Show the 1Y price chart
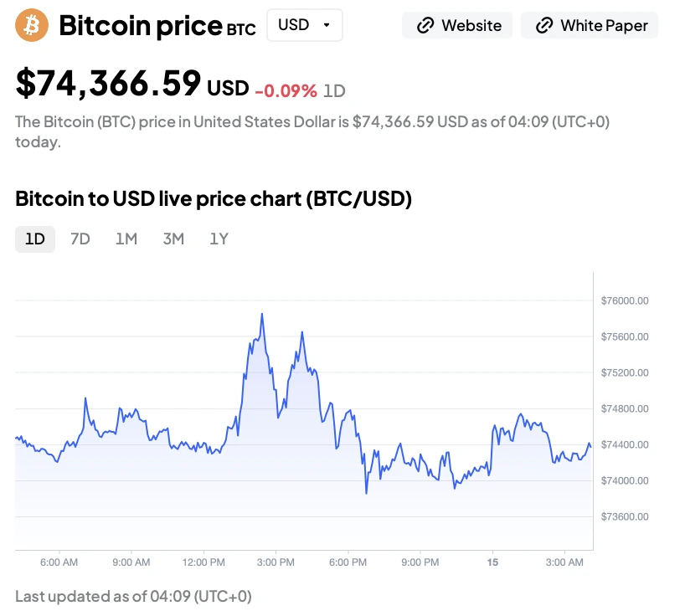The width and height of the screenshot is (685, 616). [x=219, y=239]
